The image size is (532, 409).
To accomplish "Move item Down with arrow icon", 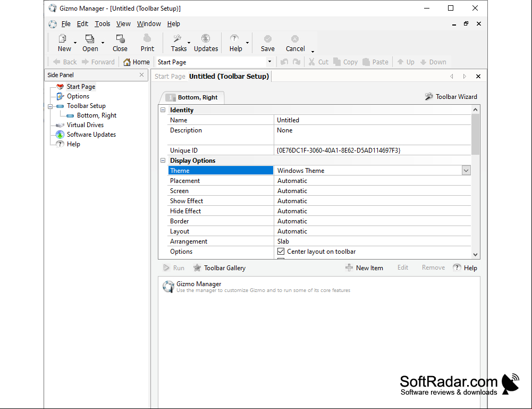I will [x=423, y=62].
